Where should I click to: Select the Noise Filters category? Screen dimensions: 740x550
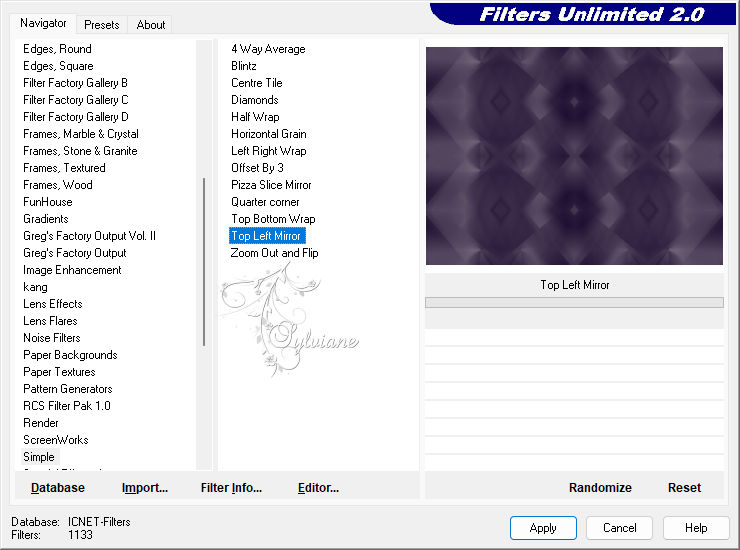(x=52, y=338)
